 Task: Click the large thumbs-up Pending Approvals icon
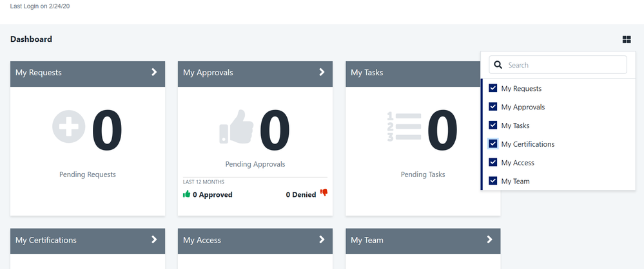coord(235,127)
